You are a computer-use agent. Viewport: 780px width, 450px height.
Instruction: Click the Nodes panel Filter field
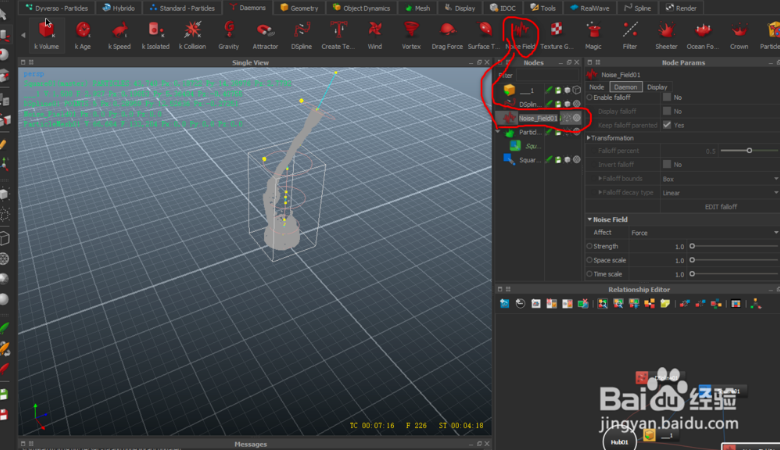pyautogui.click(x=548, y=76)
